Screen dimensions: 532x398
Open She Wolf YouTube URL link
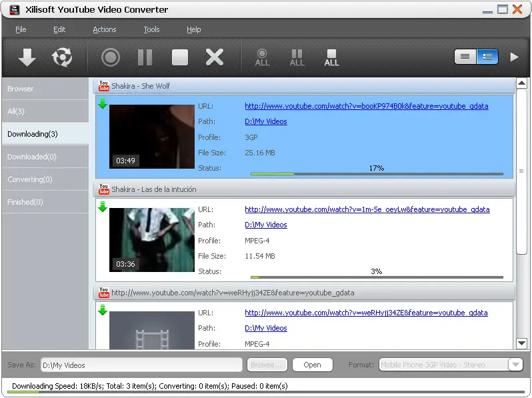click(367, 106)
